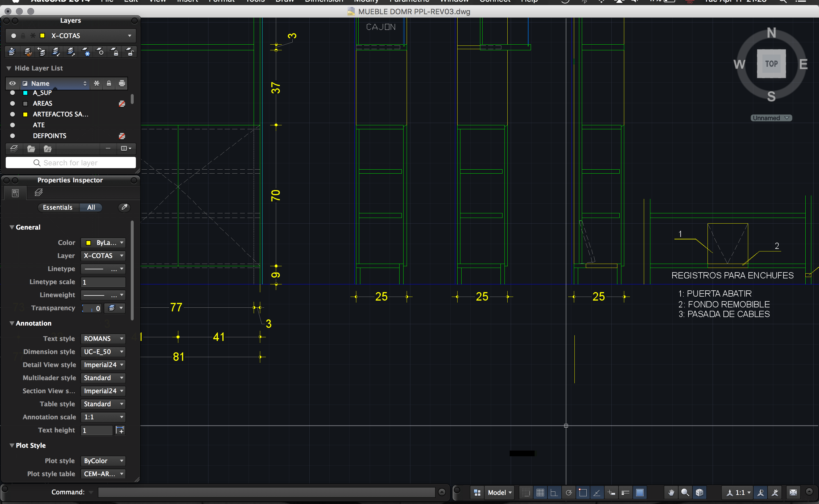The width and height of the screenshot is (819, 504).
Task: Click the TOP face on ViewCube
Action: 771,64
